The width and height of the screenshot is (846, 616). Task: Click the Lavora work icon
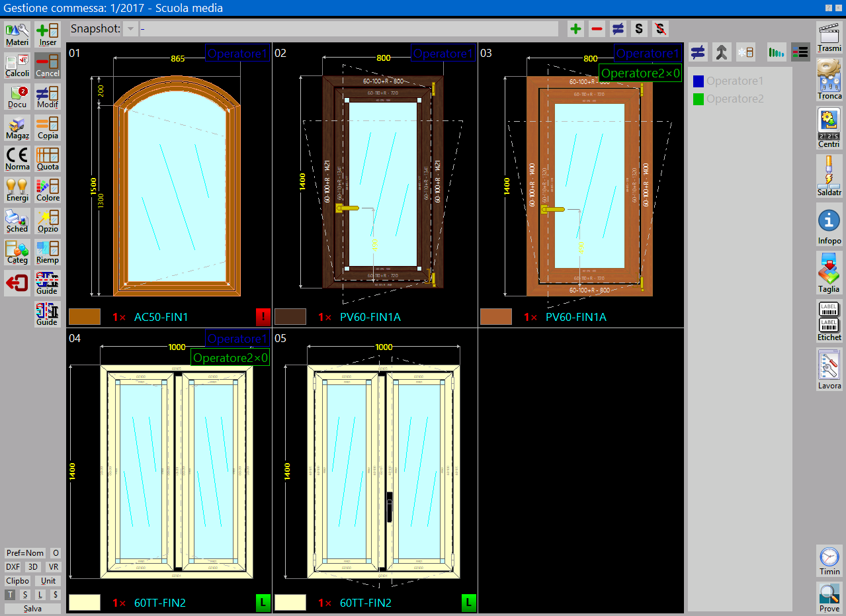[829, 369]
